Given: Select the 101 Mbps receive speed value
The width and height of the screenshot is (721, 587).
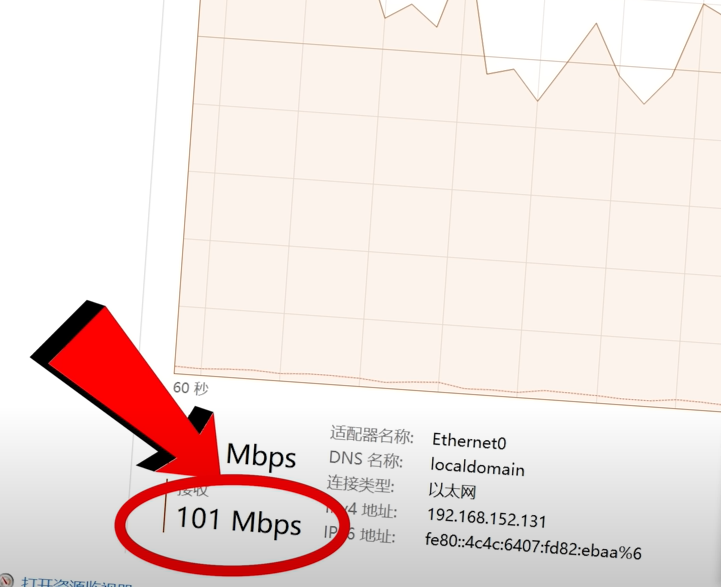Looking at the screenshot, I should click(239, 521).
